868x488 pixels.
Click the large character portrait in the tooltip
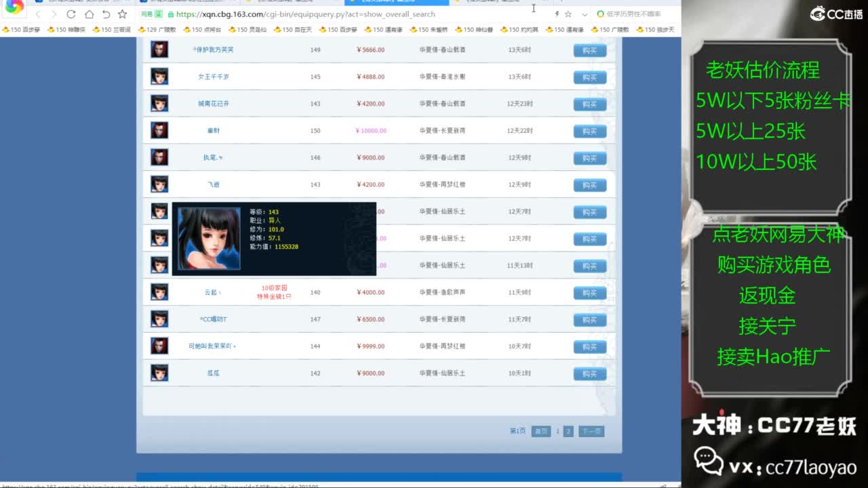[x=209, y=239]
